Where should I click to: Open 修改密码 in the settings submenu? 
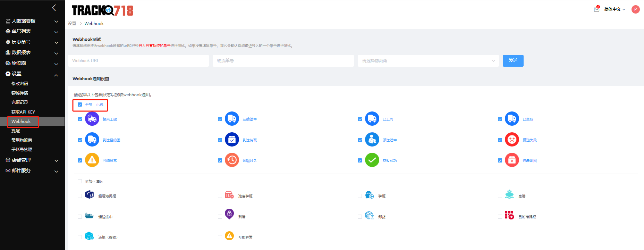pos(20,84)
